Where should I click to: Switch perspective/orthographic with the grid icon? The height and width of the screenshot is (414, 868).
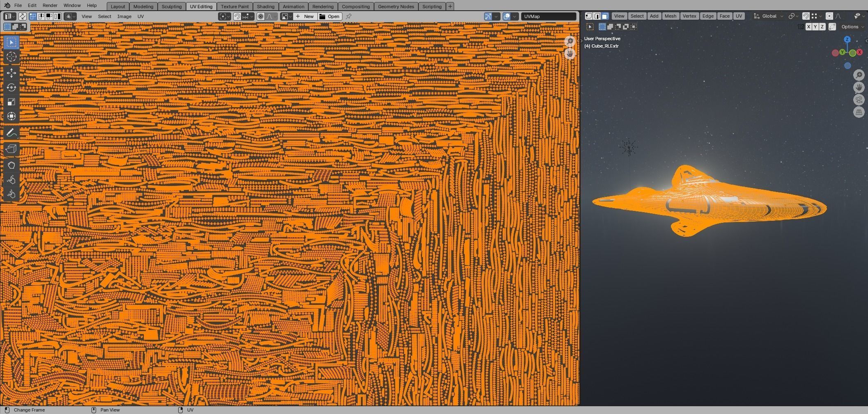pyautogui.click(x=859, y=112)
